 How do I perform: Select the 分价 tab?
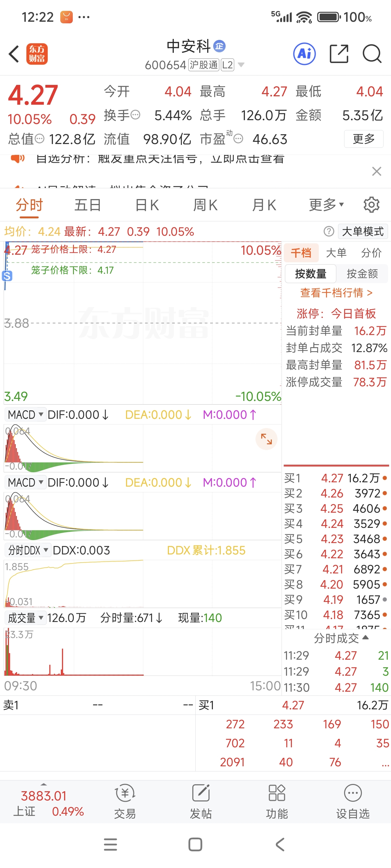click(x=371, y=253)
